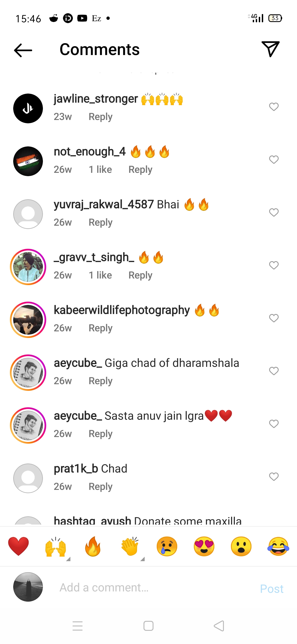
Task: Open the share paper plane icon
Action: pyautogui.click(x=271, y=49)
